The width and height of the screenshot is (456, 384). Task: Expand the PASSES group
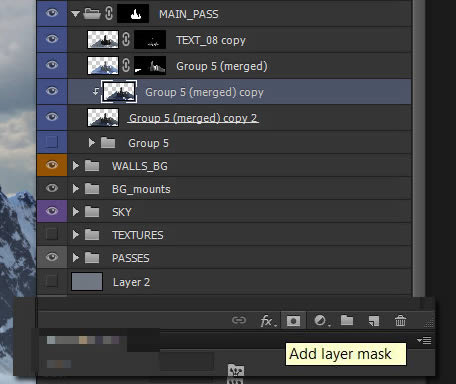(76, 258)
